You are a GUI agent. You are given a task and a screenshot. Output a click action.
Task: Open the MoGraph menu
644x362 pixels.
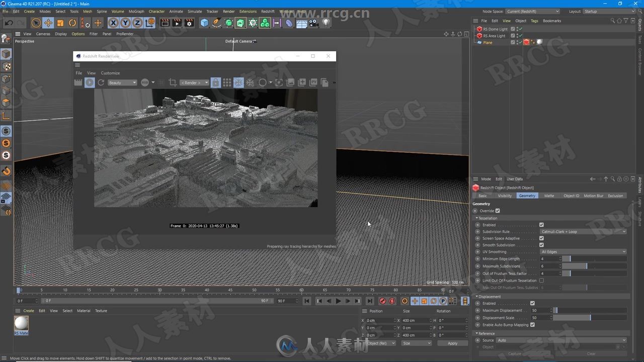(x=136, y=11)
